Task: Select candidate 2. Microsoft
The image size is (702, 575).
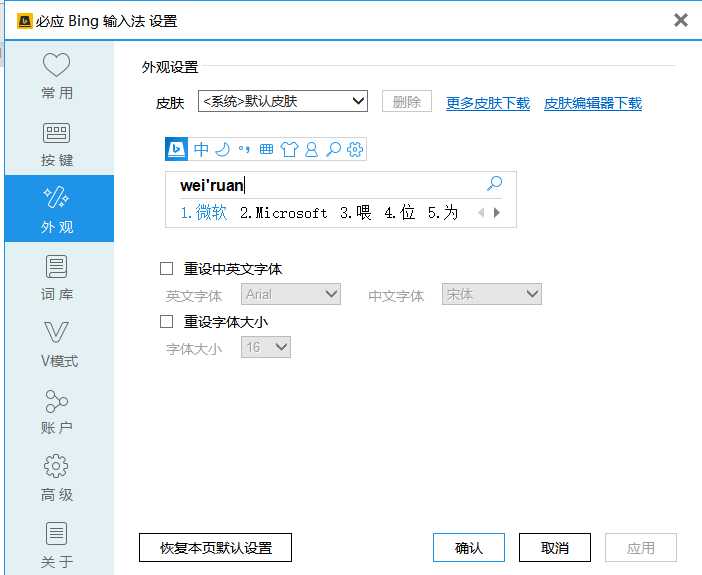Action: tap(283, 213)
